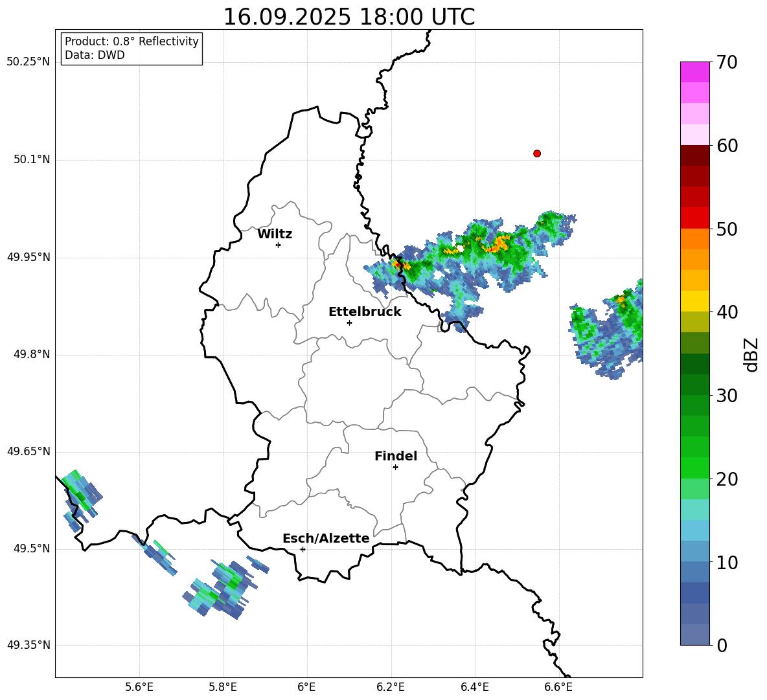Click the colorbar value 60
This screenshot has width=767, height=700.
pyautogui.click(x=727, y=146)
